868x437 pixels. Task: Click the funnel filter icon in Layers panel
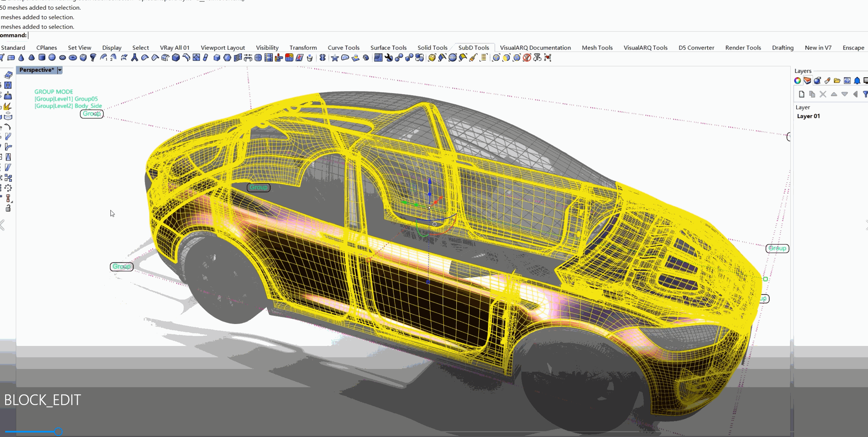tap(865, 94)
